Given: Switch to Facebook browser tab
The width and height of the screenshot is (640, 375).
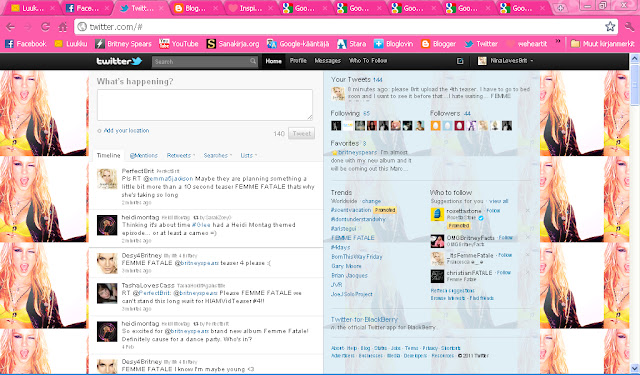Looking at the screenshot, I should coord(87,8).
